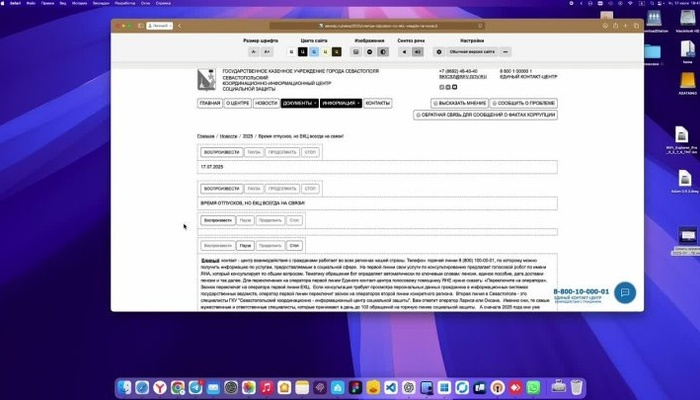Viewport: 700px width, 400px height.
Task: Launch Yandex Browser from the Dock
Action: pos(160,387)
